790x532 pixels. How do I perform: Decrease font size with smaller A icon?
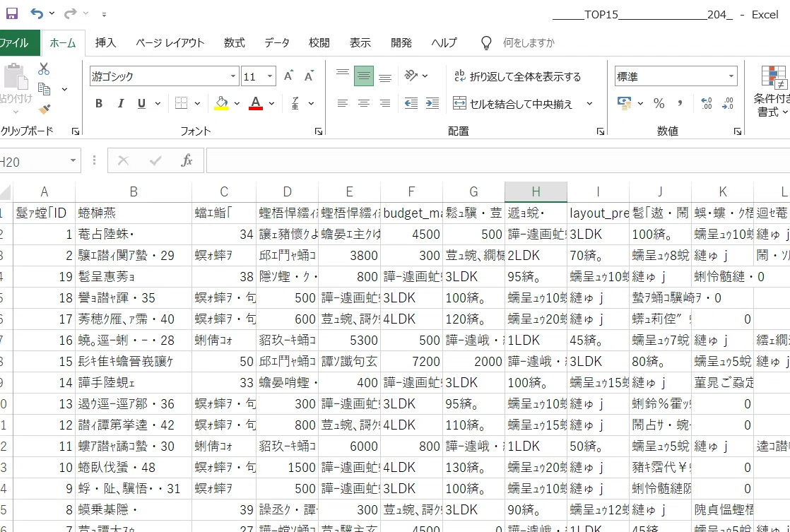point(309,76)
